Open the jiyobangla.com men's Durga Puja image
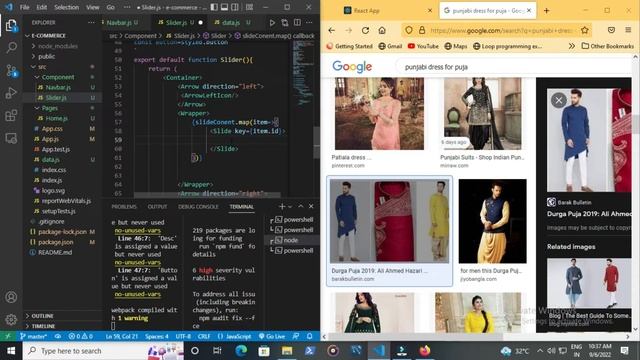The image size is (640, 360). [x=492, y=221]
